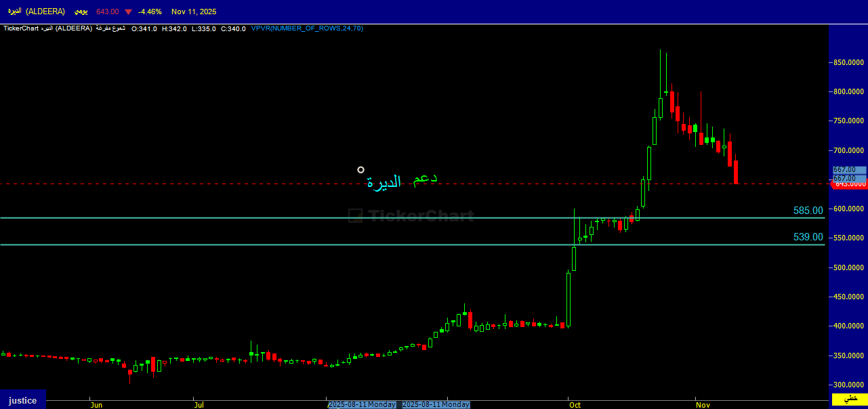Click the justice button at bottom left

22,400
